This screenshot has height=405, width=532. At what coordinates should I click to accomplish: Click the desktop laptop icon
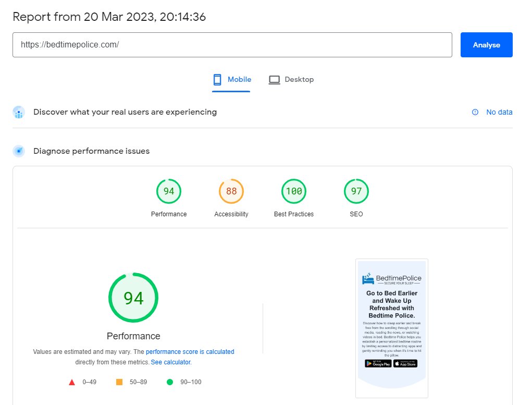(x=274, y=80)
